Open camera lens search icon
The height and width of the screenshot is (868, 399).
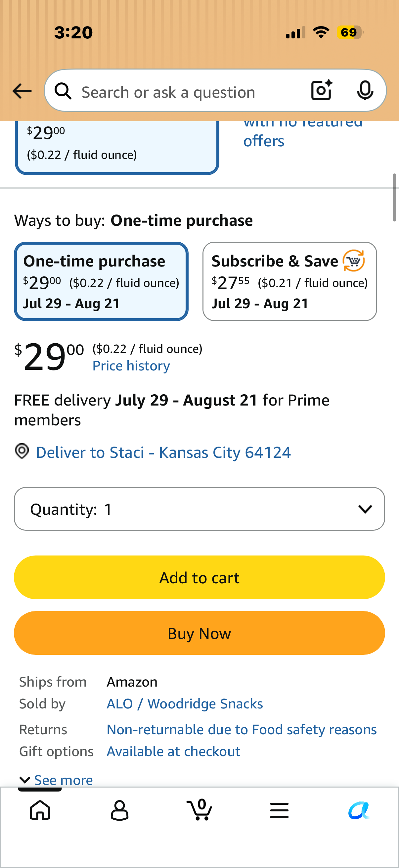coord(322,90)
